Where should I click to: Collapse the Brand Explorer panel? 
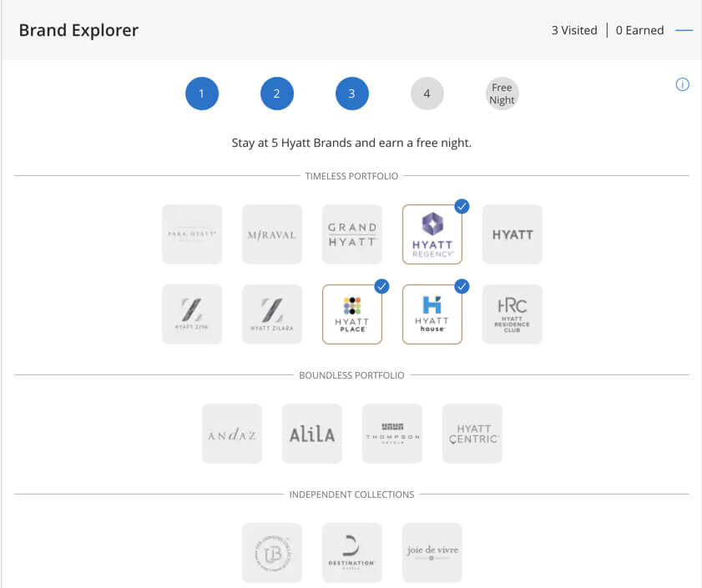point(684,31)
